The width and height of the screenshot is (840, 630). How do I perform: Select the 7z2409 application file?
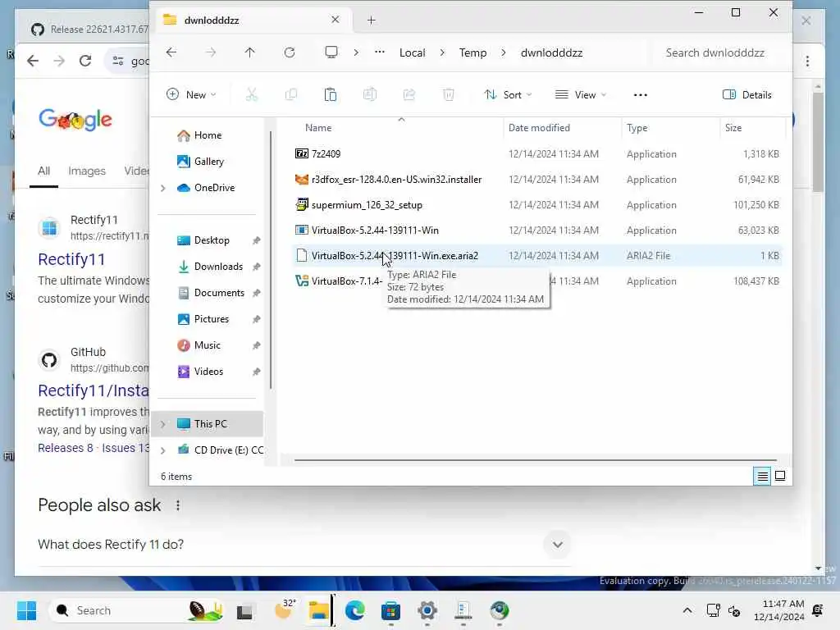click(537, 153)
